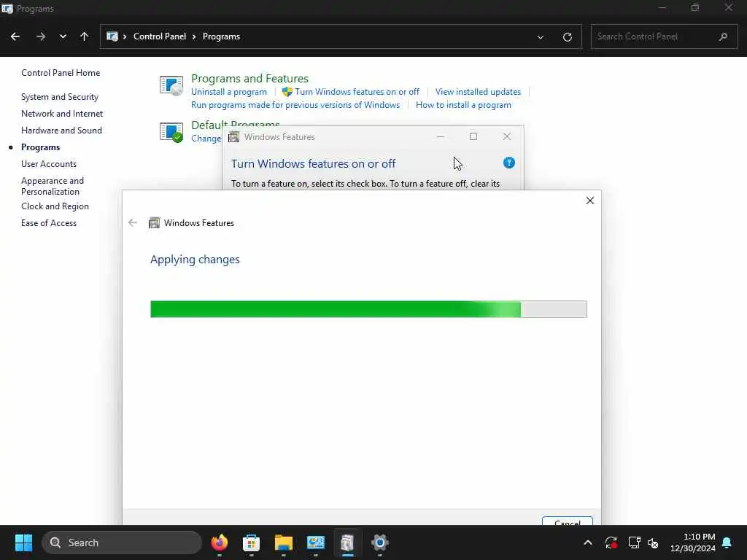Image resolution: width=747 pixels, height=560 pixels.
Task: Open Clock and Region category
Action: coord(55,206)
